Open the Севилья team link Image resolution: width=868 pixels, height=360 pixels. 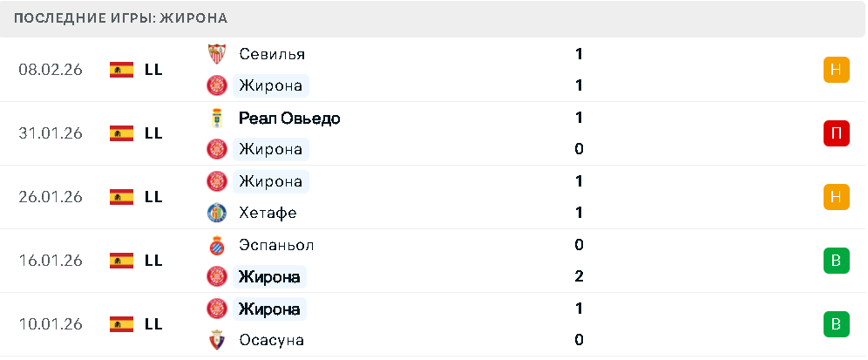[x=271, y=54]
